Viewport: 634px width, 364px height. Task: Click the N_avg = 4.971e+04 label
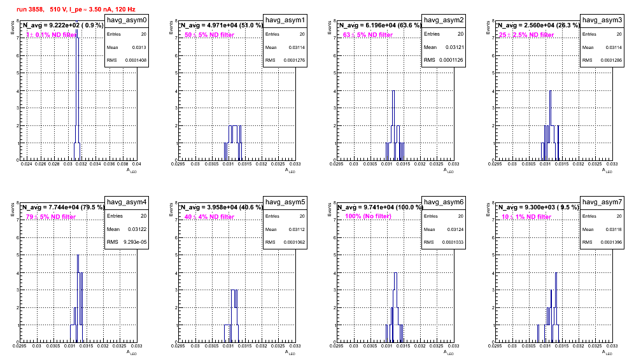click(x=222, y=25)
